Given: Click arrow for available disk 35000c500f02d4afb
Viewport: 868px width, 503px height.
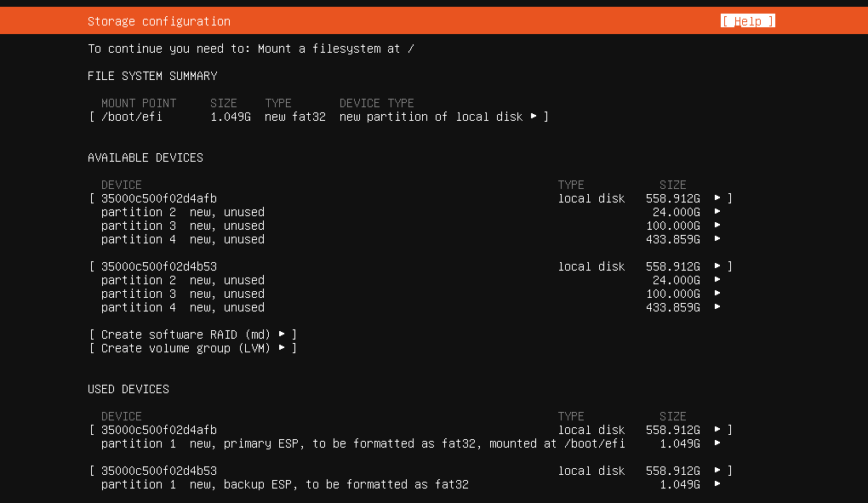Looking at the screenshot, I should coord(717,198).
